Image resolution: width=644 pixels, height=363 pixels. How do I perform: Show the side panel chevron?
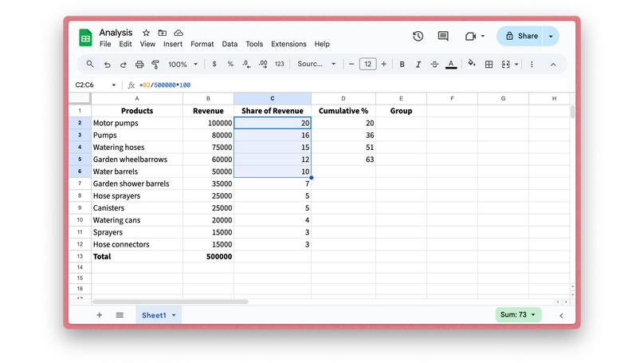point(561,316)
